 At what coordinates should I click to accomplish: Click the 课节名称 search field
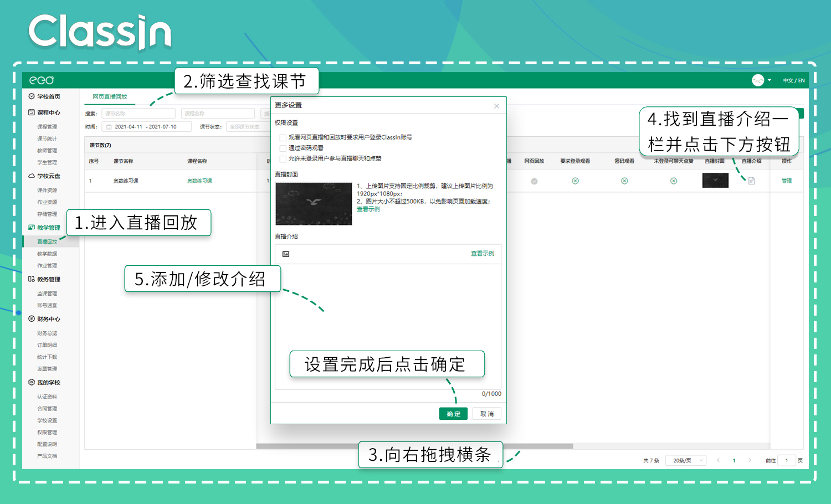[138, 114]
